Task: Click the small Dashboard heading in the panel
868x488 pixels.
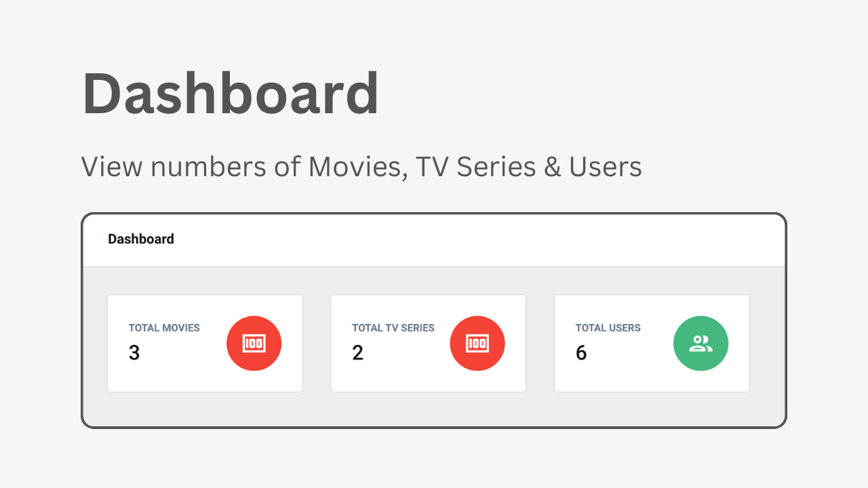Action: click(x=141, y=239)
